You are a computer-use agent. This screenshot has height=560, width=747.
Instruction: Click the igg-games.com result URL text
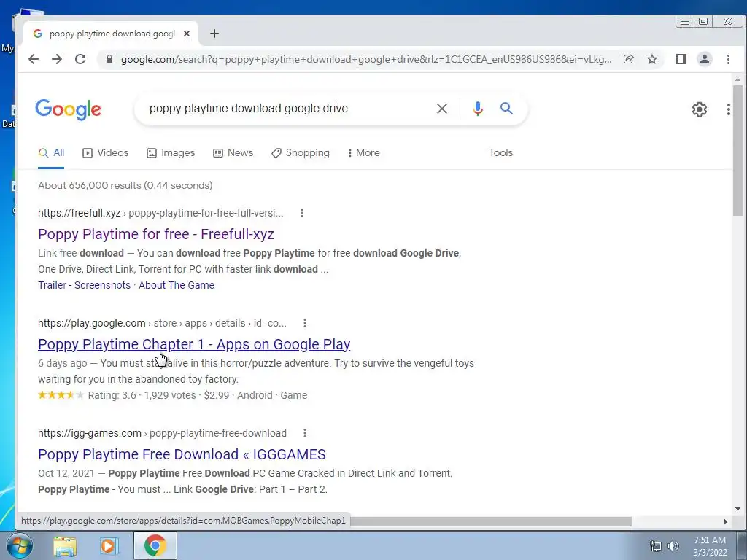(x=163, y=433)
